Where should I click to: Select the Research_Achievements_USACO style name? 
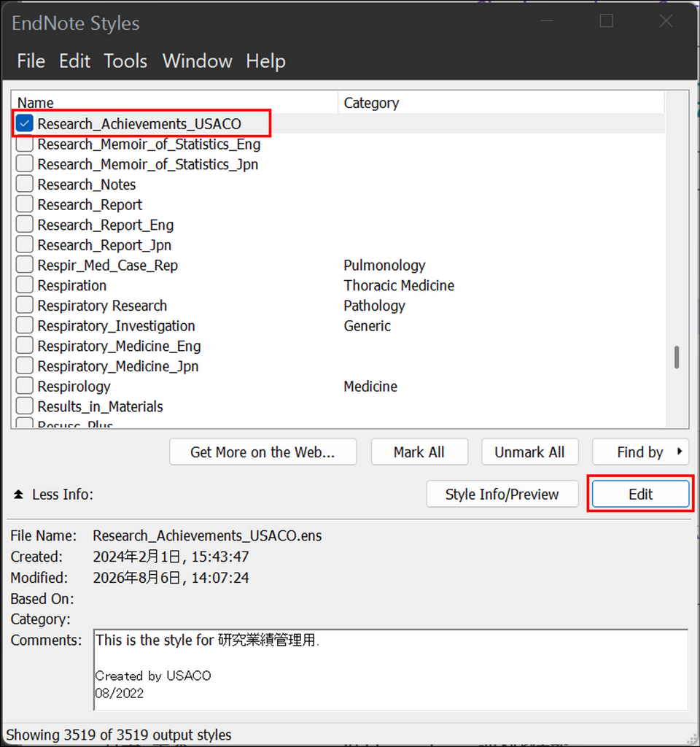tap(139, 124)
